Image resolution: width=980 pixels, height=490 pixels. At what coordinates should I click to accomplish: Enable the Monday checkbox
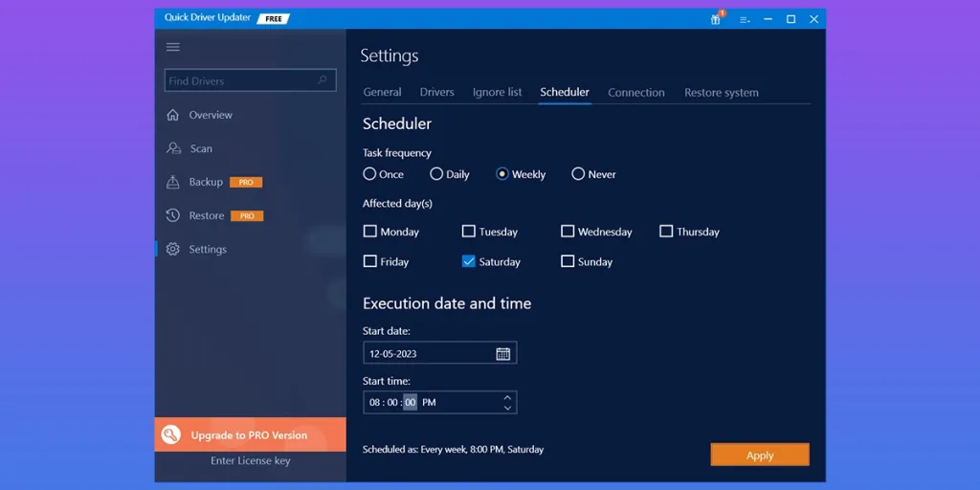[x=370, y=232]
